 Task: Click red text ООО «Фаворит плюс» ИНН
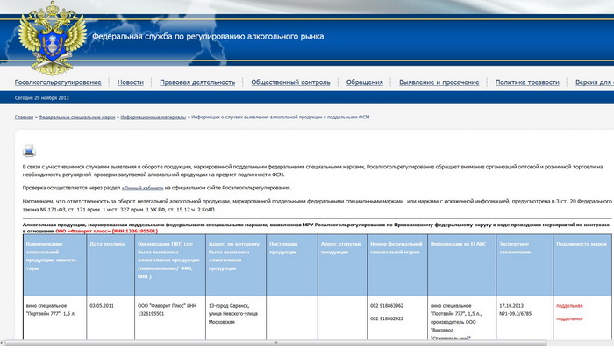tap(106, 231)
